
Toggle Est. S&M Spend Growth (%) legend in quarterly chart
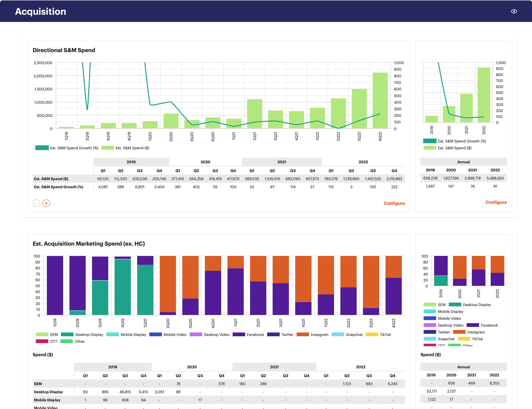tap(67, 148)
